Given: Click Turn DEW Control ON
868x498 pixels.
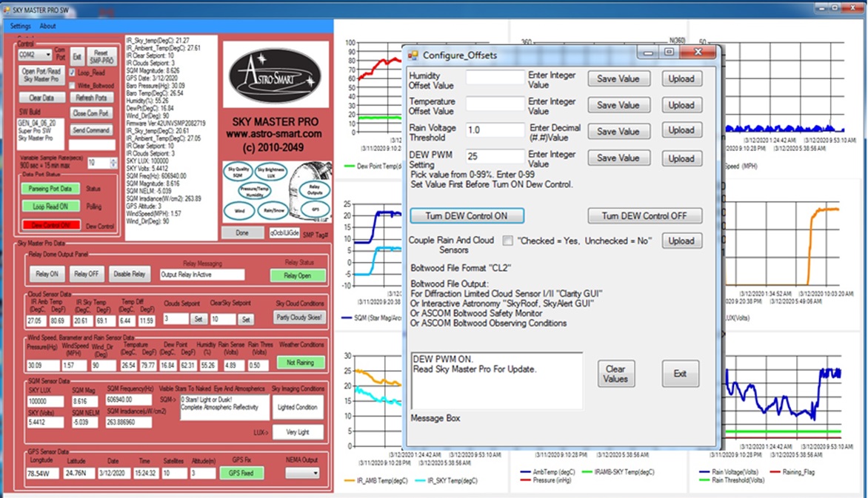Looking at the screenshot, I should pos(467,216).
